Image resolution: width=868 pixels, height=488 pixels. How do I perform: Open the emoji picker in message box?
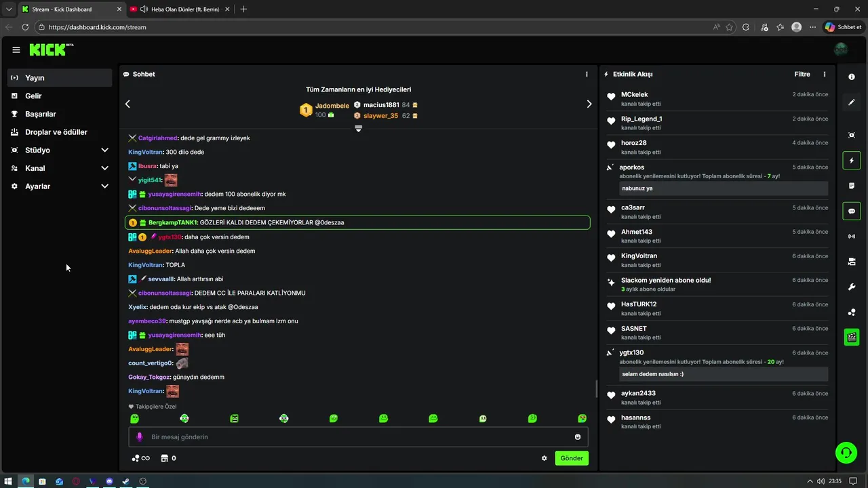578,437
